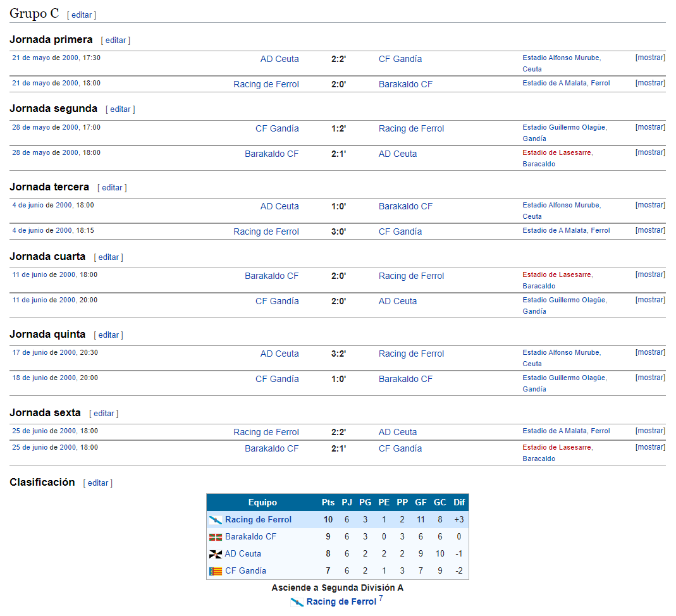Open the Estadio de A Malata link in Jornada sexta
The image size is (676, 616).
point(566,431)
